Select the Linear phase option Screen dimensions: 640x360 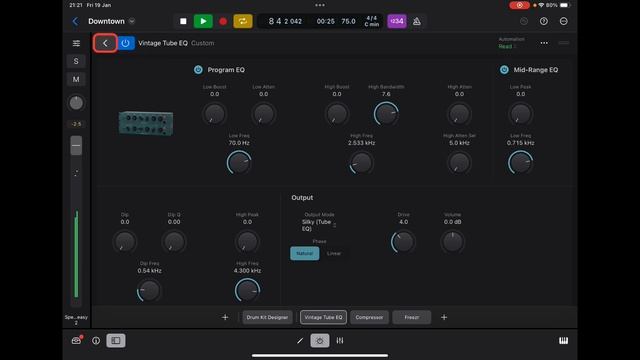click(334, 253)
